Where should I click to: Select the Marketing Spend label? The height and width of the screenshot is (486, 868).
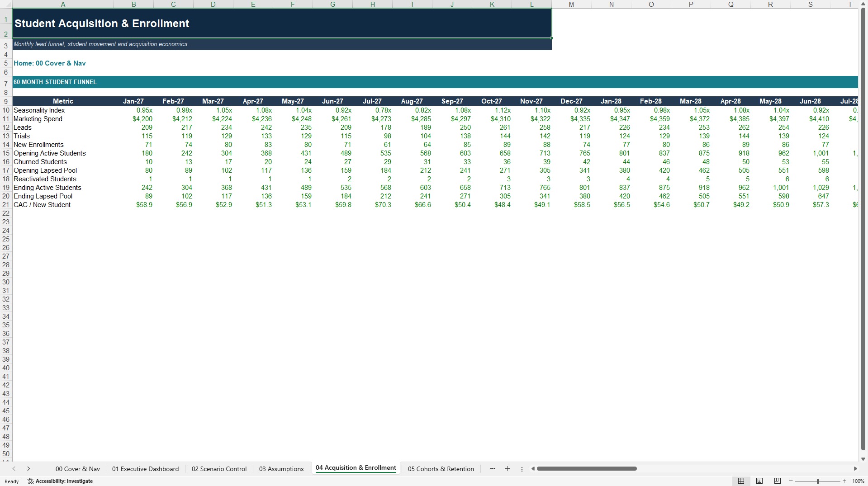38,119
